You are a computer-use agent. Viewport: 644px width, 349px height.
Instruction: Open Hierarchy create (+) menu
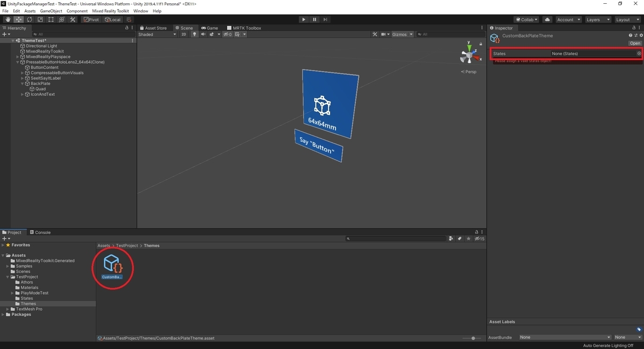pyautogui.click(x=5, y=34)
